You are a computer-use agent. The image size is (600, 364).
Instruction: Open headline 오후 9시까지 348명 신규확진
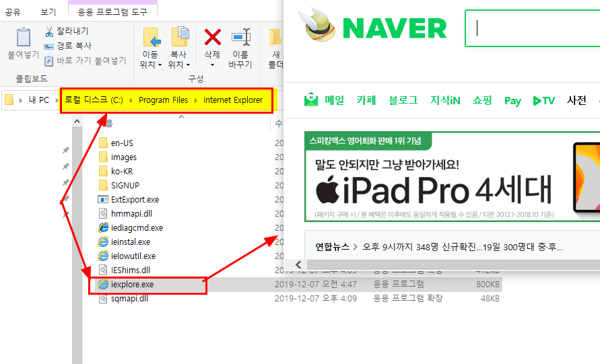(463, 247)
